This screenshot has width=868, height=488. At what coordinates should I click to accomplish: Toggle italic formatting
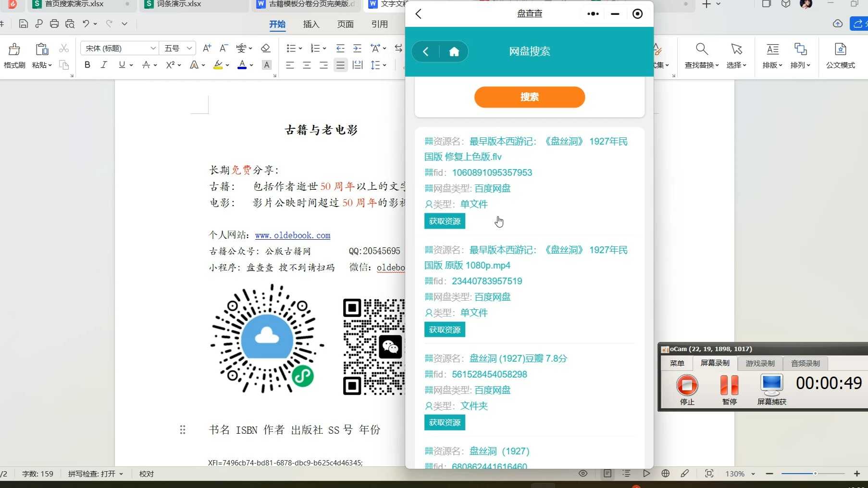pos(104,65)
